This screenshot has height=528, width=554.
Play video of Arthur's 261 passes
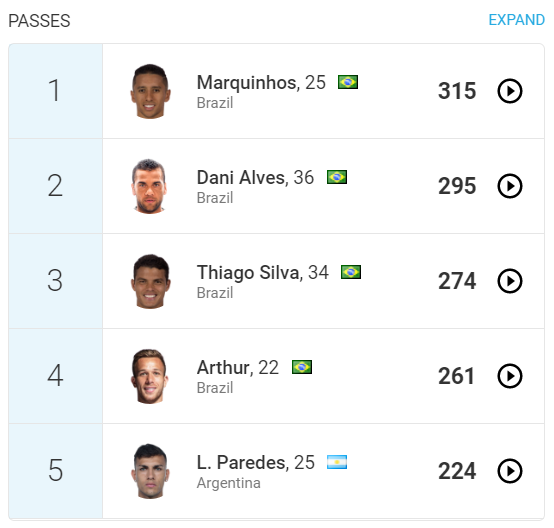click(x=509, y=376)
